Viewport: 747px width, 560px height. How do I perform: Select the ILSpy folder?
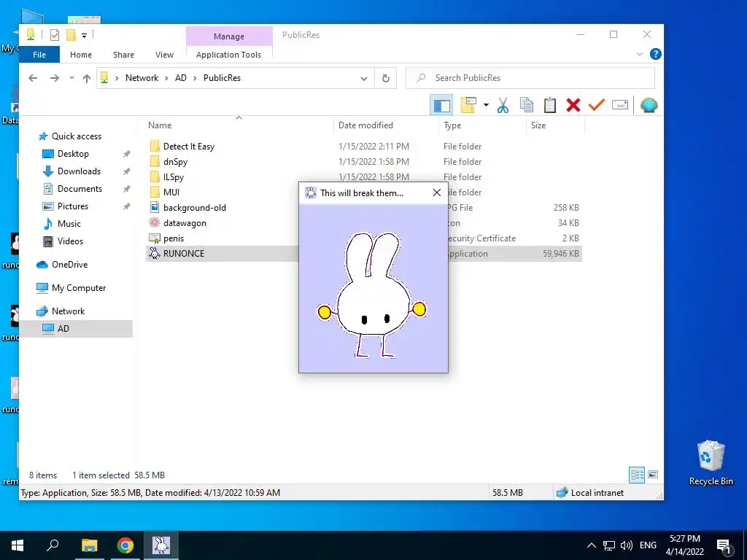174,177
